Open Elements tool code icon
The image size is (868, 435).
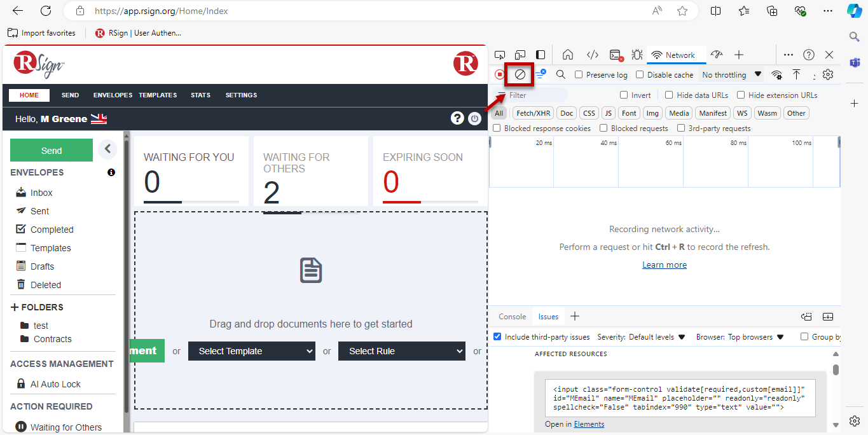592,55
